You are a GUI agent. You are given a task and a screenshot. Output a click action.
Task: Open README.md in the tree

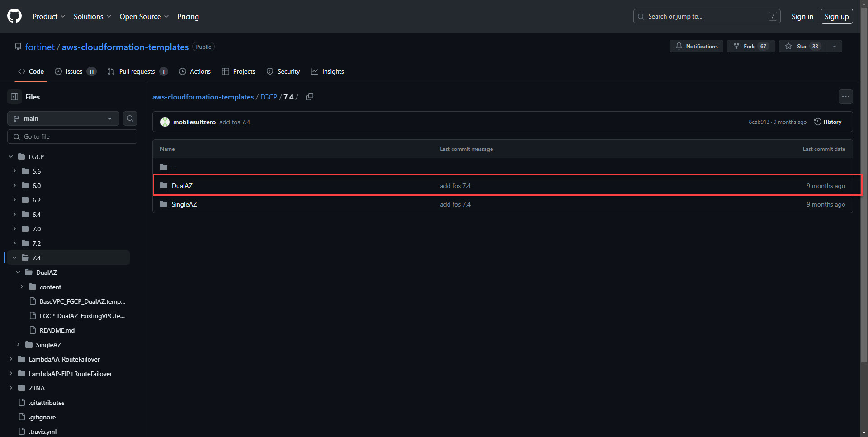coord(57,330)
